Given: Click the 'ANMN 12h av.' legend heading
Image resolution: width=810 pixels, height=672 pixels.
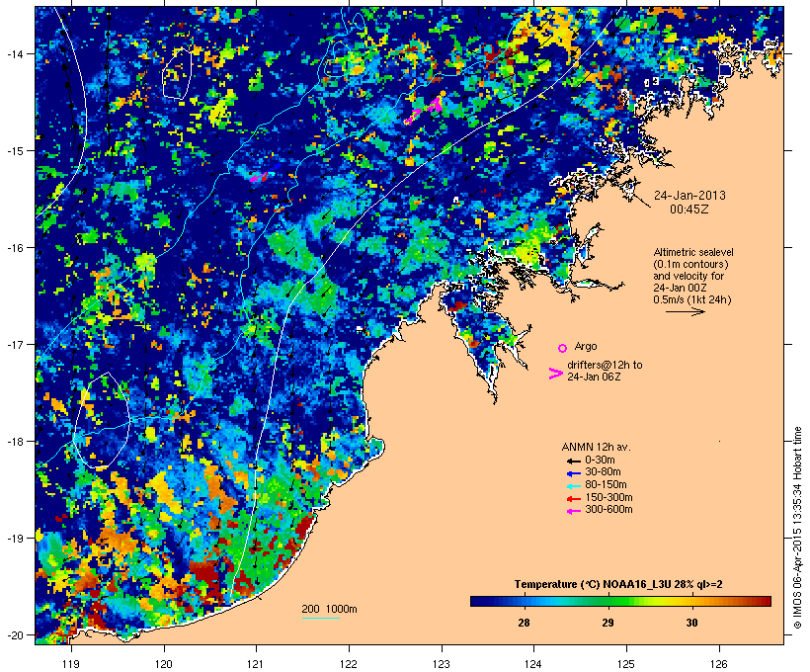Looking at the screenshot, I should (x=596, y=447).
